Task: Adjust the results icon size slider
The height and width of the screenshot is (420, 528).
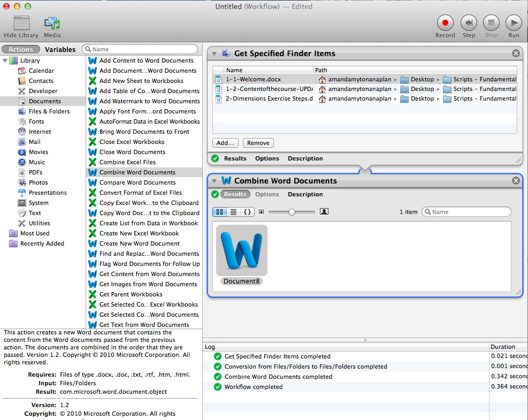Action: 292,212
